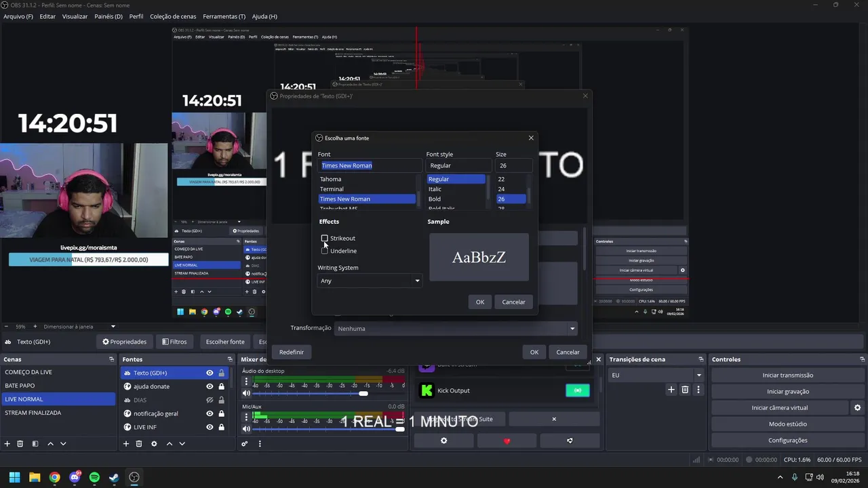Add a scene transition with plus icon
This screenshot has width=868, height=488.
pyautogui.click(x=671, y=390)
